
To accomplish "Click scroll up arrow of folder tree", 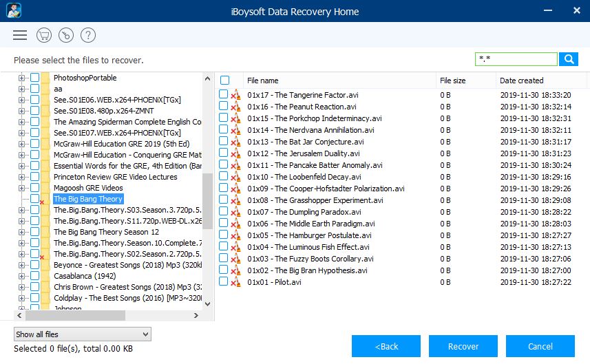I will 207,78.
